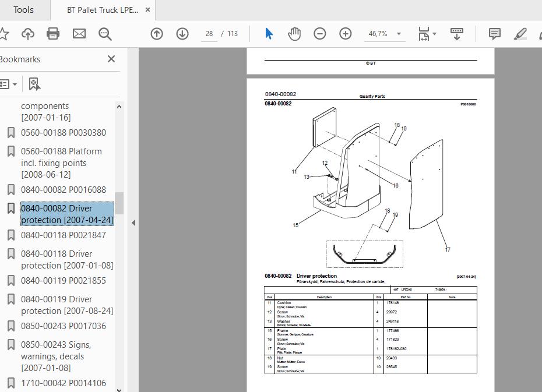The height and width of the screenshot is (392, 542).
Task: Select the Hand tool in the toolbar
Action: click(294, 33)
